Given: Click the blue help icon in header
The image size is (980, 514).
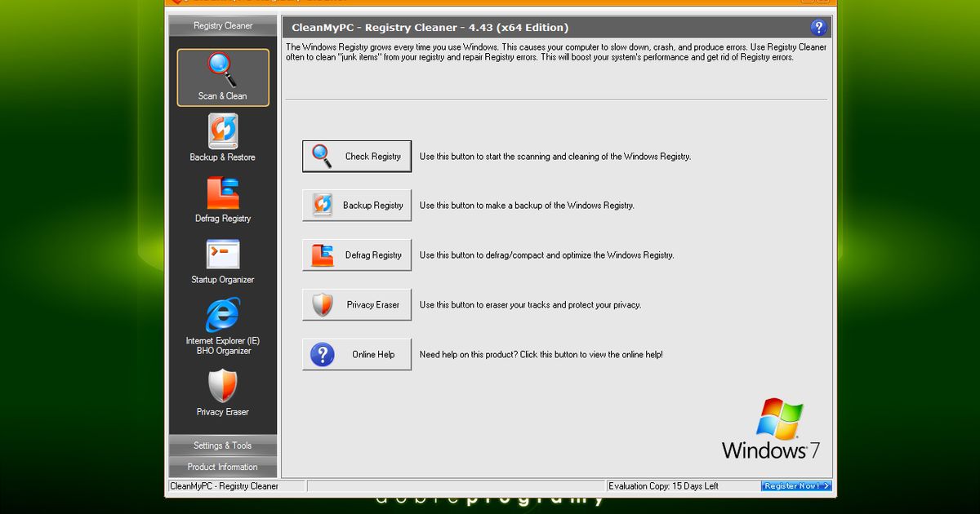Looking at the screenshot, I should [818, 27].
